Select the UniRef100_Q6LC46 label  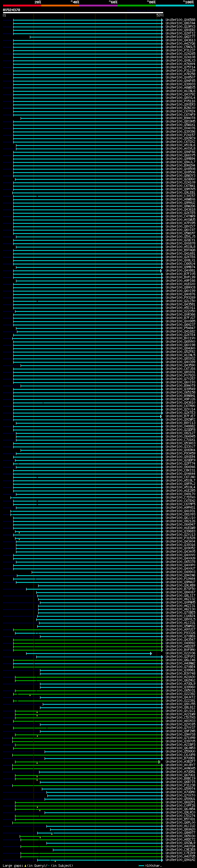pyautogui.click(x=180, y=660)
